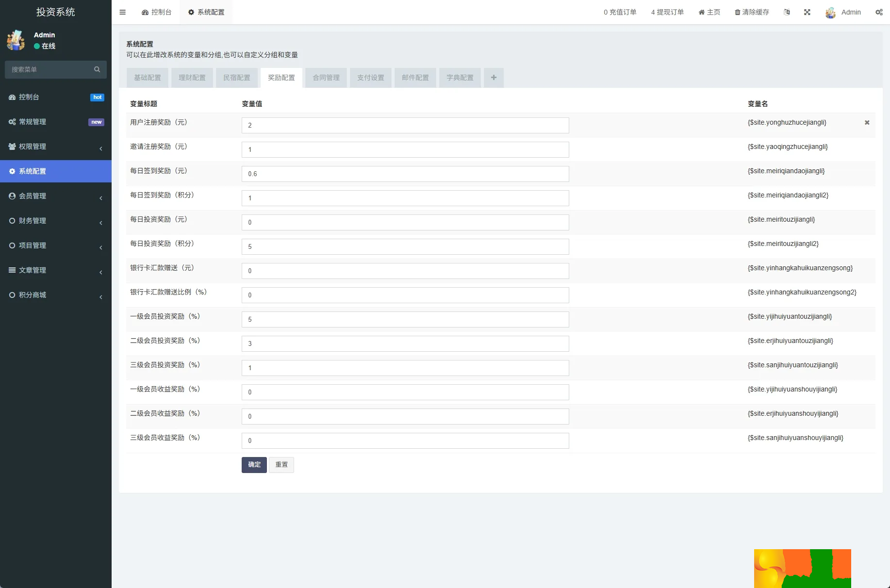Click the 控制台 dashboard icon in sidebar

click(12, 97)
